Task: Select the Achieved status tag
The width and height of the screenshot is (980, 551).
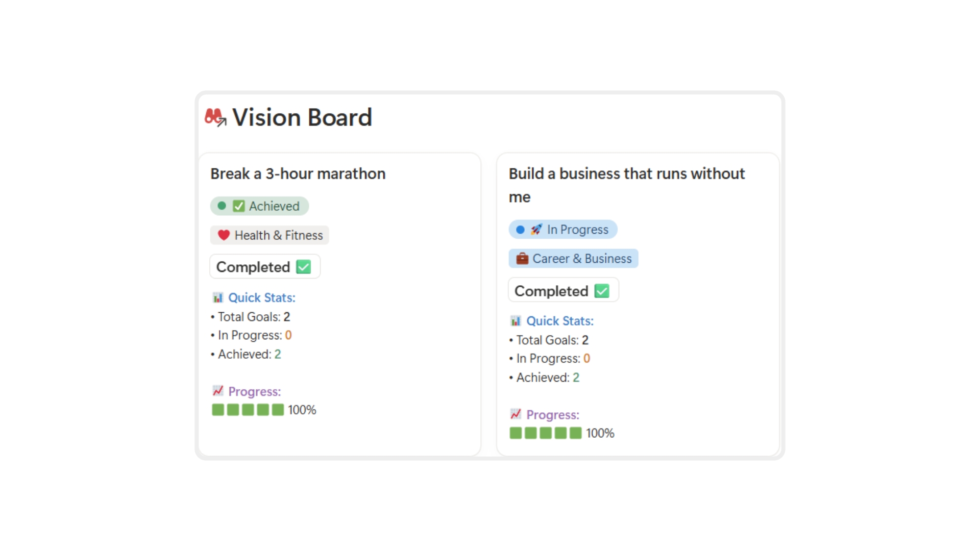Action: [259, 206]
